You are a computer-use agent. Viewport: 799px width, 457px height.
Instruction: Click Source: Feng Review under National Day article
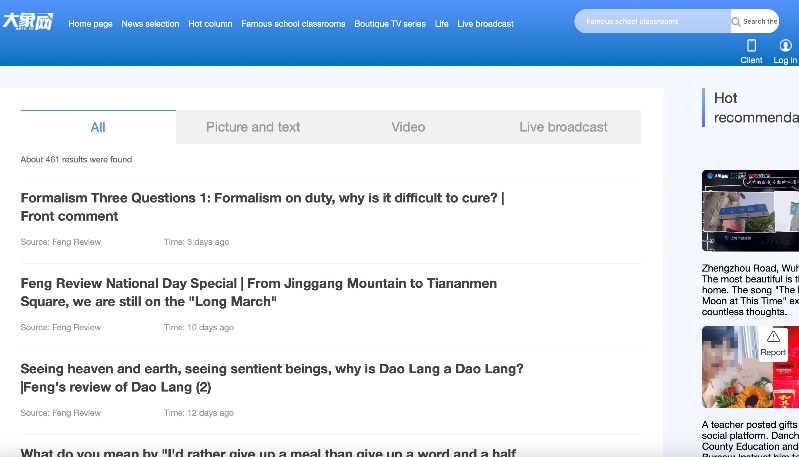click(61, 328)
